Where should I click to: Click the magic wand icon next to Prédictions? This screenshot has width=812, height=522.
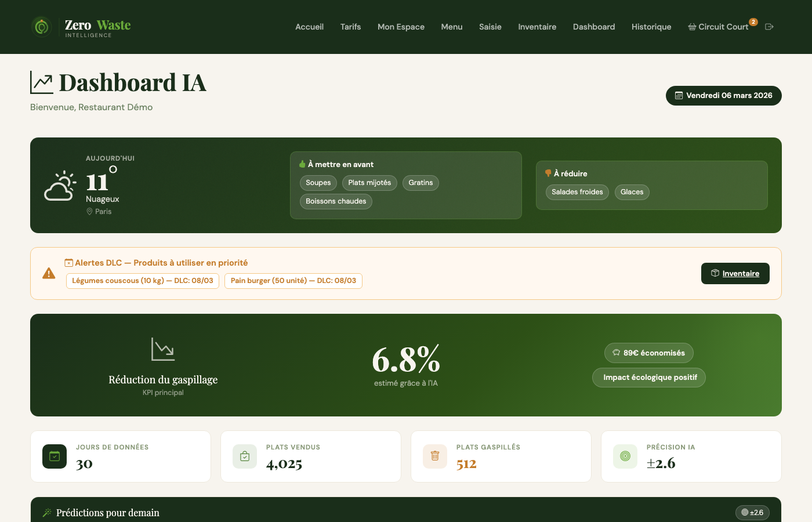coord(46,512)
